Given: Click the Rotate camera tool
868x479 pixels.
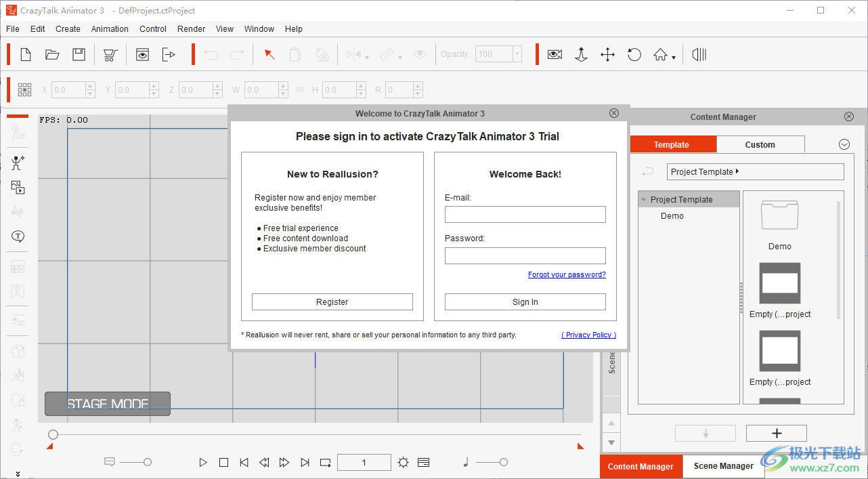Looking at the screenshot, I should point(634,54).
